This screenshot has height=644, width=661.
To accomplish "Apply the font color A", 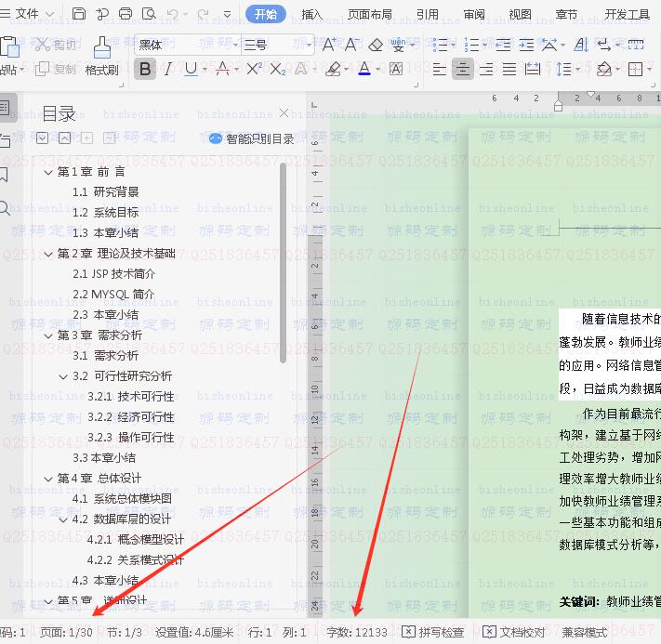I will 364,69.
